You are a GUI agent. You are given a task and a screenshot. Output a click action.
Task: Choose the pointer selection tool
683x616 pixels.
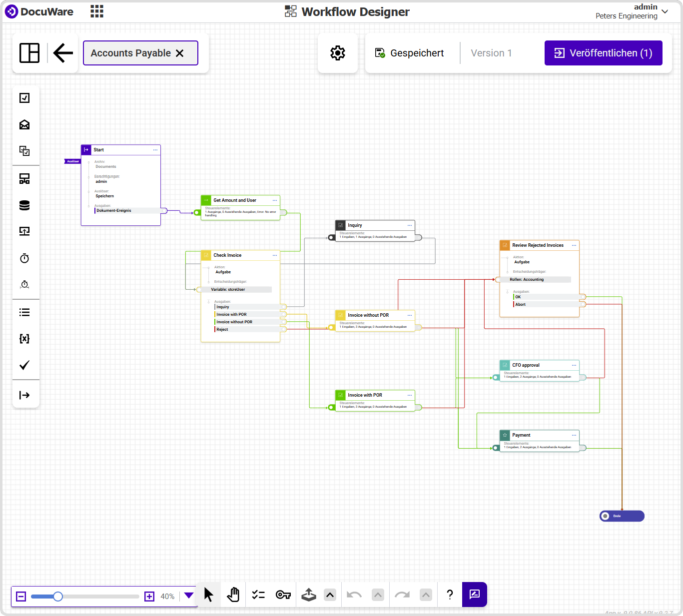coord(209,595)
